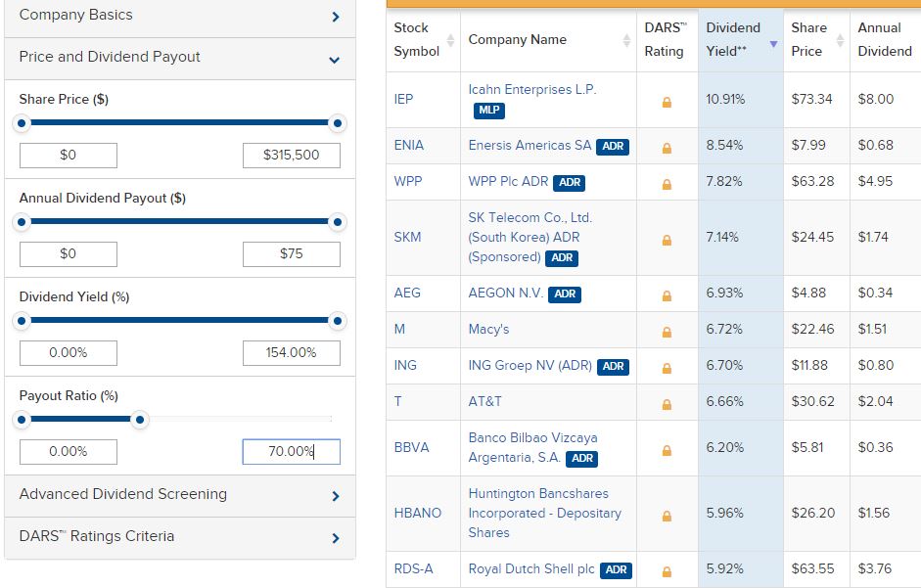Click the DARS Rating column header
The height and width of the screenshot is (588, 921).
tap(667, 39)
